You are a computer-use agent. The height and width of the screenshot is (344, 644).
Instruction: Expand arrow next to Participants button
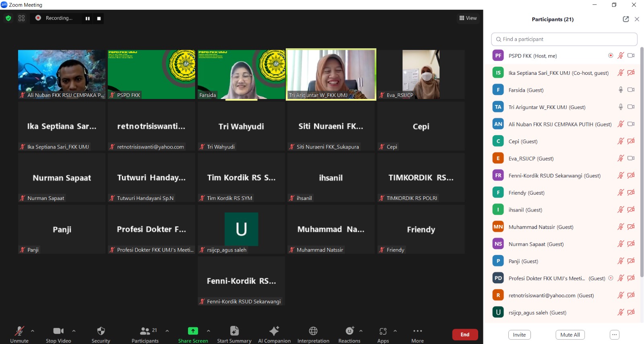pos(167,331)
